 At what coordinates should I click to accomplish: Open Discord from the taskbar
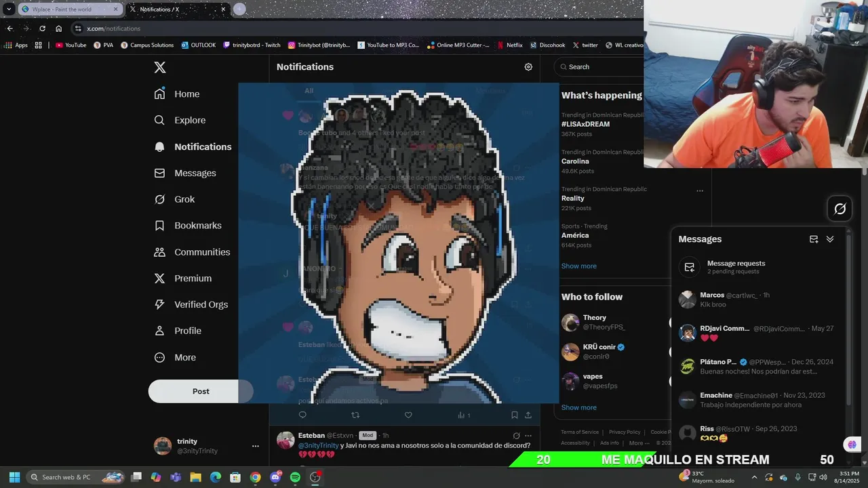click(x=275, y=477)
